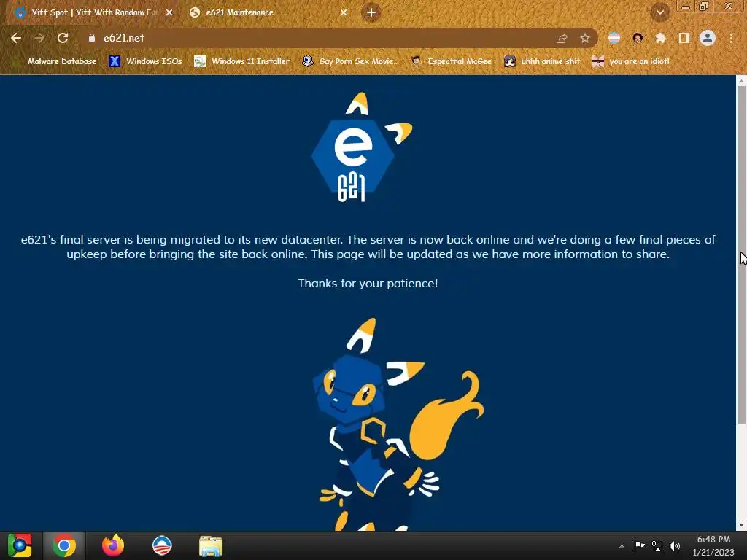
Task: Open File Explorer from the taskbar
Action: tap(211, 545)
